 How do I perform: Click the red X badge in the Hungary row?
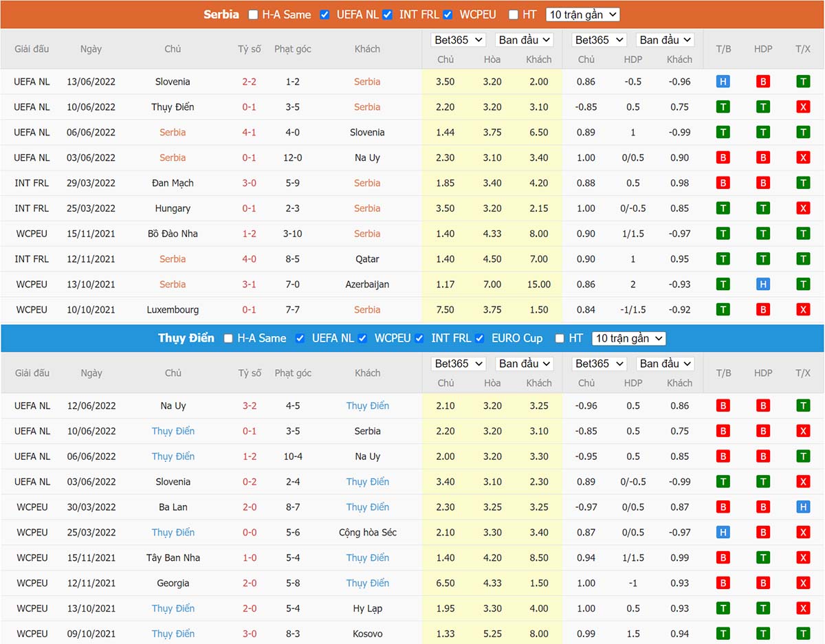[x=803, y=208]
